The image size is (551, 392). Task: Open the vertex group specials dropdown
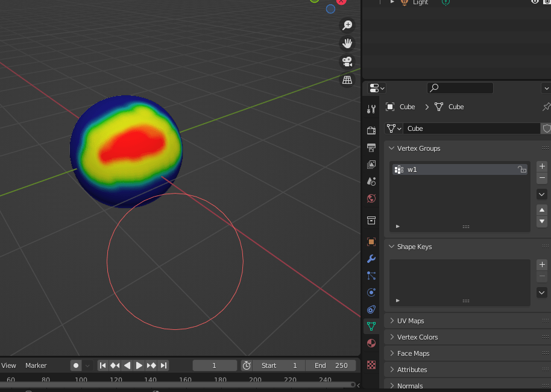(541, 194)
